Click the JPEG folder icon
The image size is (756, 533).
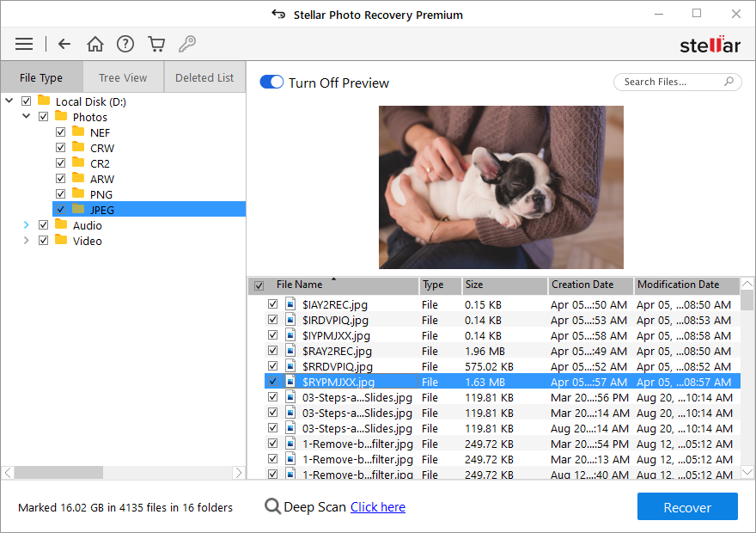[x=78, y=209]
